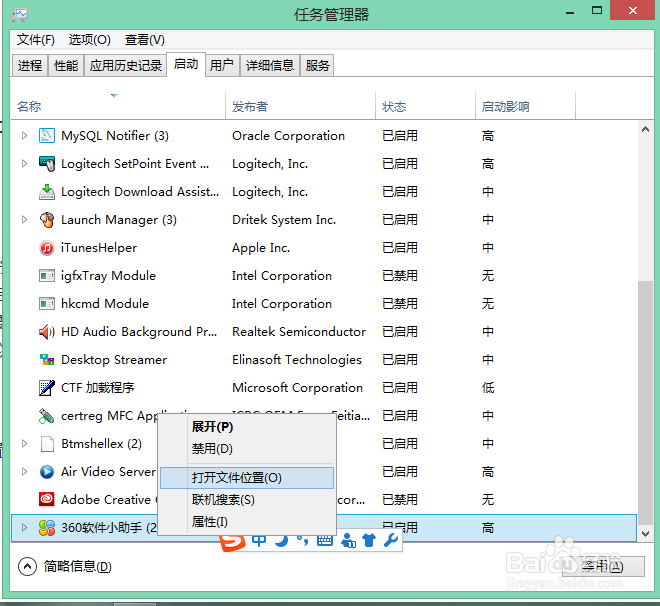
Task: Toggle Sogou punctuation mode icon
Action: [303, 540]
